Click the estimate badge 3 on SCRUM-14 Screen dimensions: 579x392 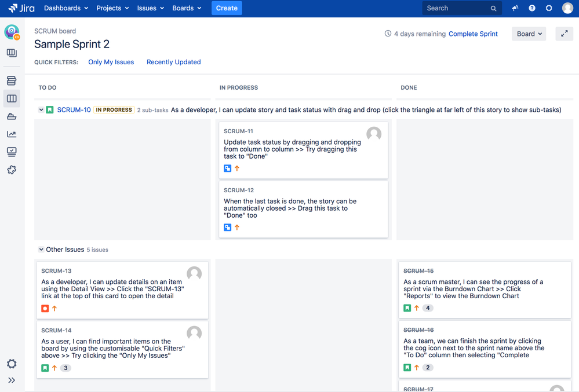coord(65,368)
